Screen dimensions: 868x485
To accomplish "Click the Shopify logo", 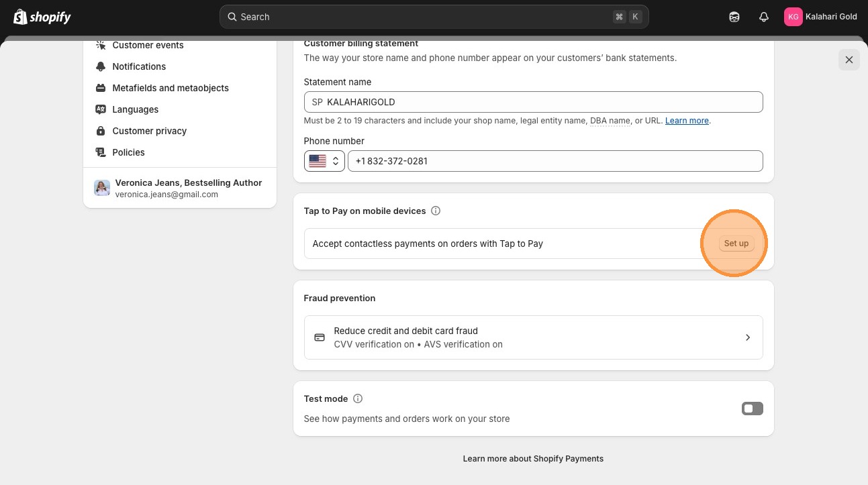I will point(42,17).
